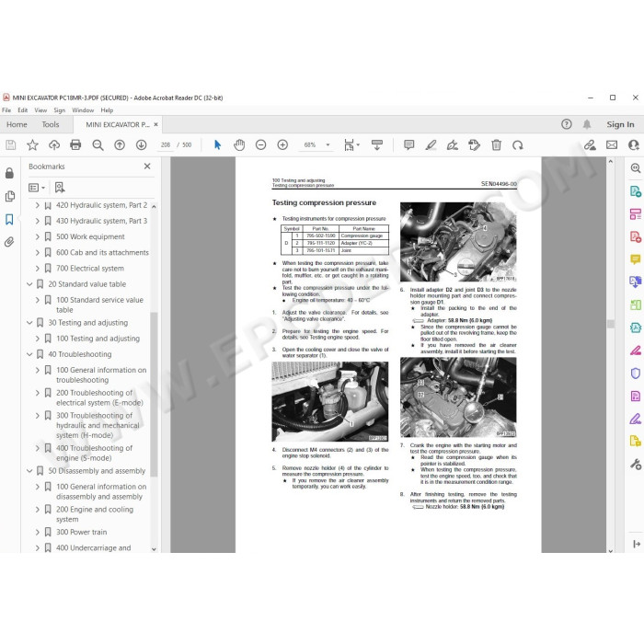Expand the 700 Electrical system bookmark

(x=37, y=269)
